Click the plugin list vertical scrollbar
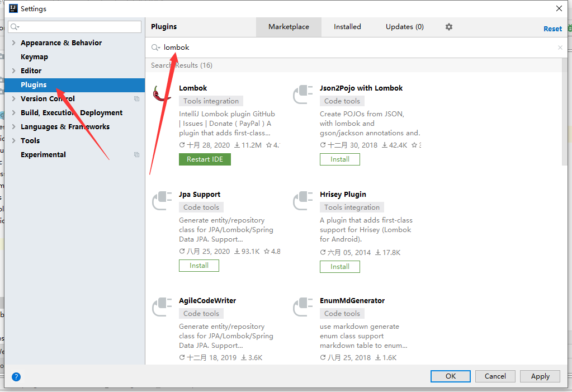572x392 pixels. 564,111
